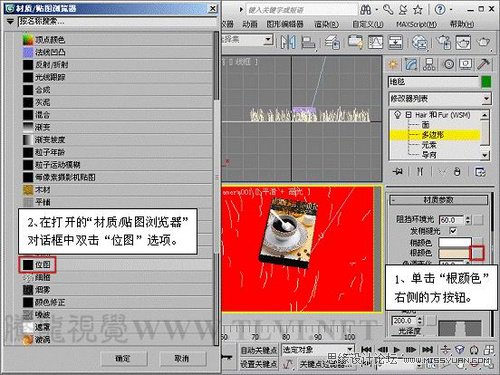
Task: Open the 自定义(U) menu
Action: [x=368, y=24]
